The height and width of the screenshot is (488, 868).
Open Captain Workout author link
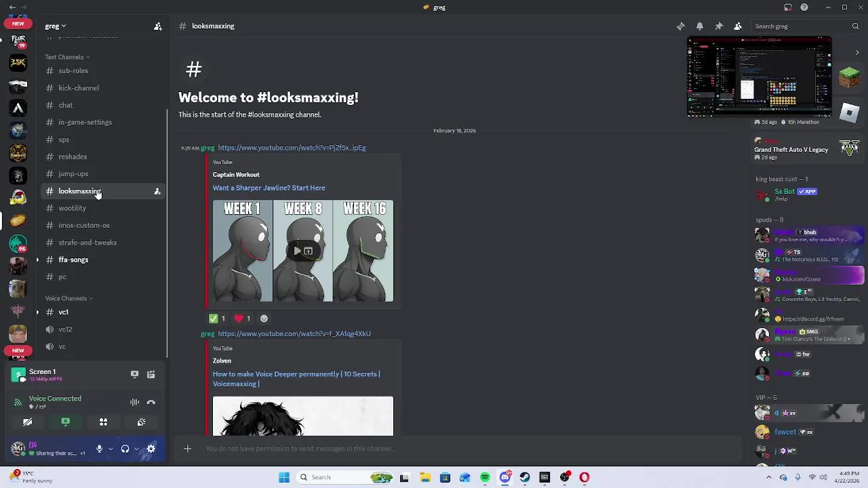pos(236,175)
